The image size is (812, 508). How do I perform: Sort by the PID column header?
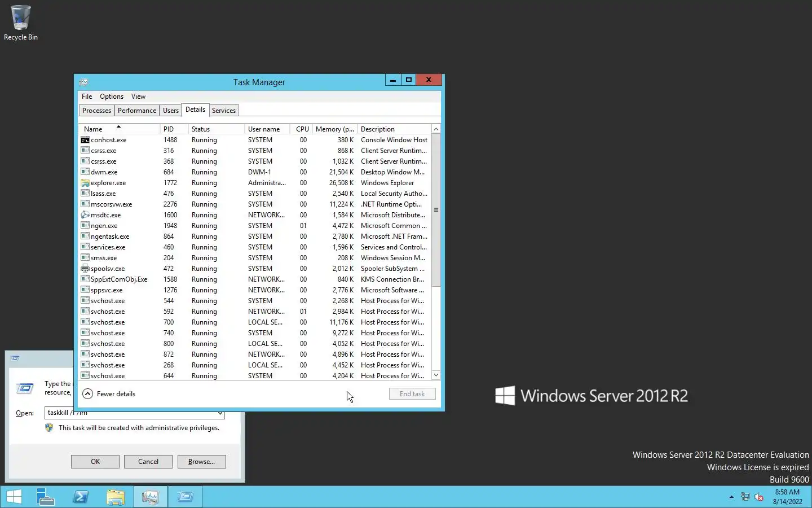(x=174, y=129)
